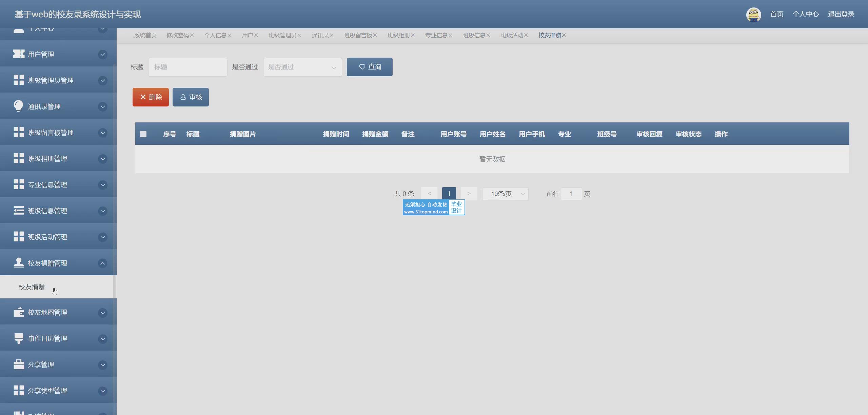Image resolution: width=868 pixels, height=415 pixels.
Task: Close the 用户 tab
Action: click(x=256, y=35)
